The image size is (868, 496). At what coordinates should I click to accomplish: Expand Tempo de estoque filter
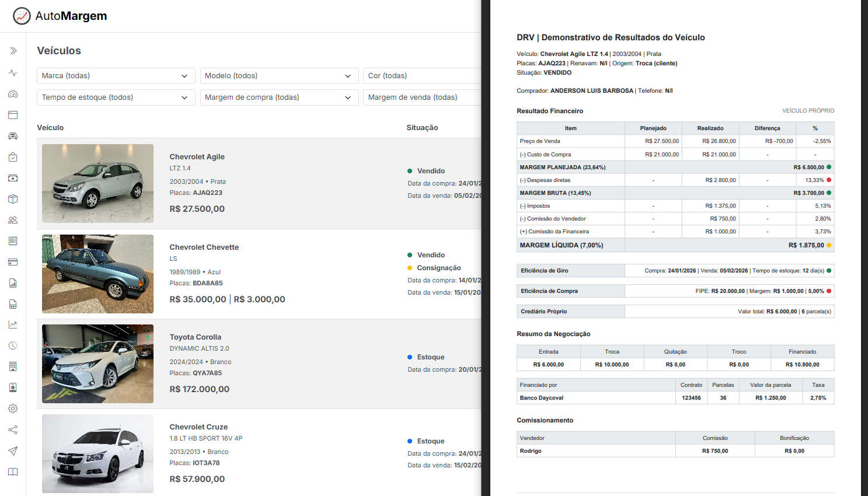pos(115,97)
